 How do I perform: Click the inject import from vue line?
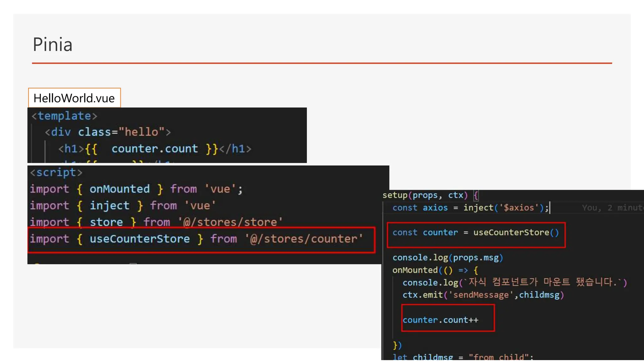click(x=123, y=206)
